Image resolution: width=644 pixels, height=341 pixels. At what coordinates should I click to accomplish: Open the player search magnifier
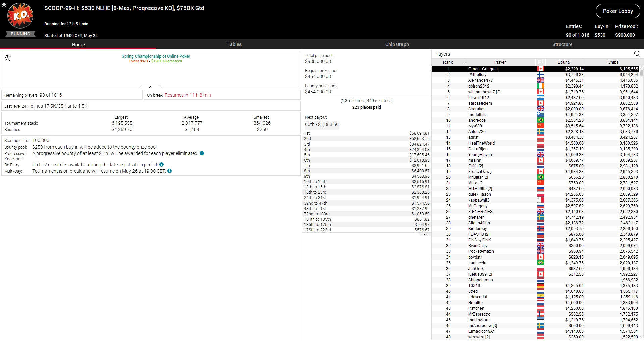637,54
